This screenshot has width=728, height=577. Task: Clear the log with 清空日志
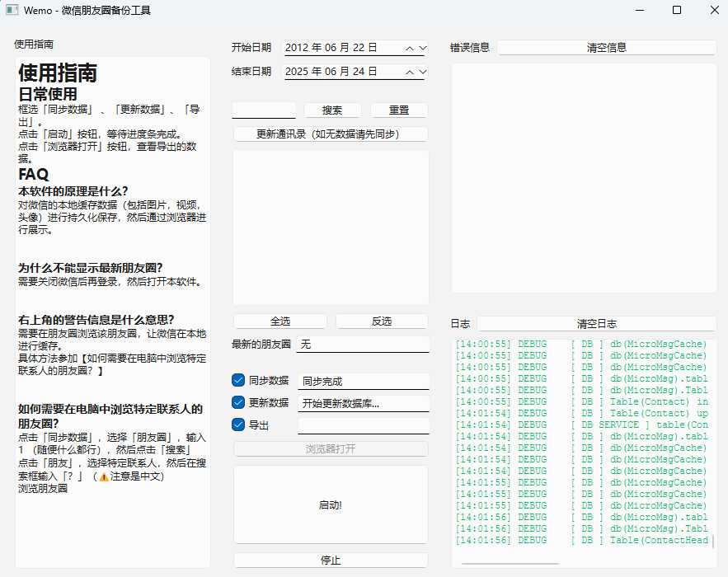pos(596,324)
